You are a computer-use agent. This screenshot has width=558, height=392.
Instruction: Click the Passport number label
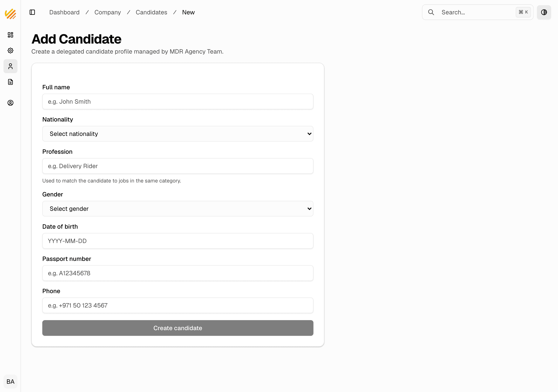67,259
